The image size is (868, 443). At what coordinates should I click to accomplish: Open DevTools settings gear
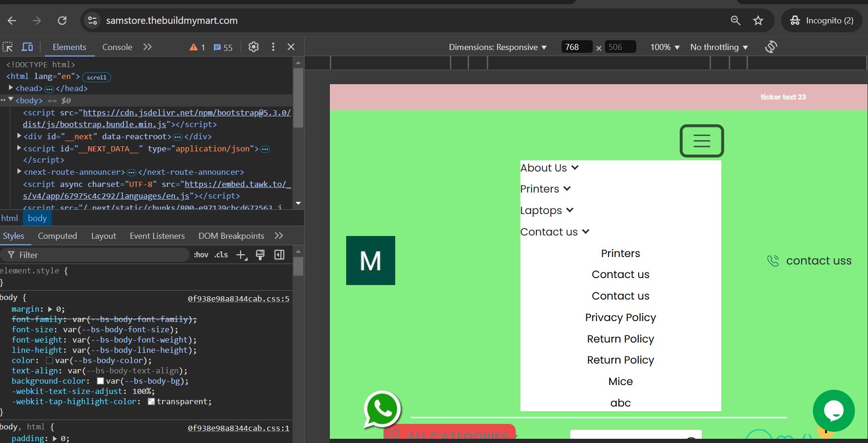pyautogui.click(x=254, y=47)
